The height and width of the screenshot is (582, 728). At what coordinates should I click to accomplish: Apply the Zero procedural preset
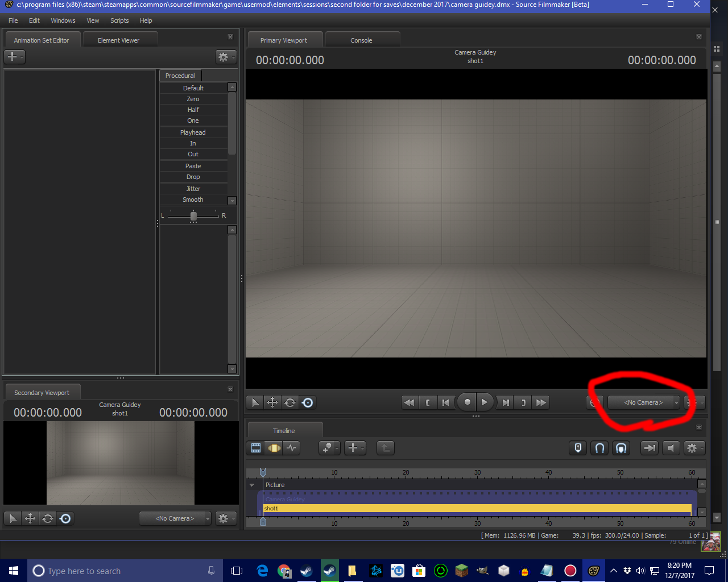tap(193, 99)
